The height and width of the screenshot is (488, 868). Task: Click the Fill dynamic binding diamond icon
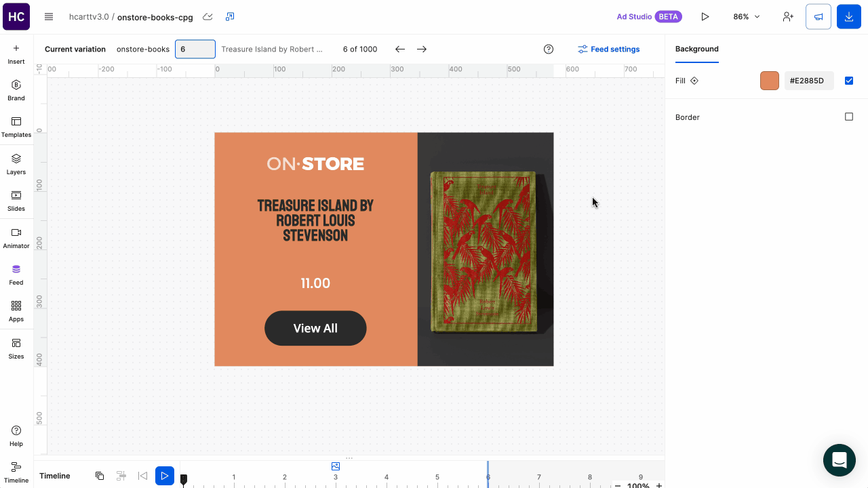(694, 81)
